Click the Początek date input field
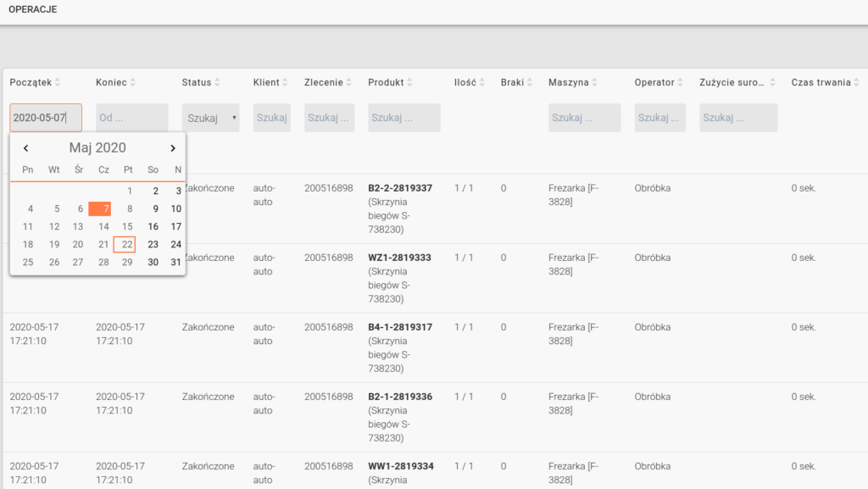The height and width of the screenshot is (489, 868). point(46,118)
